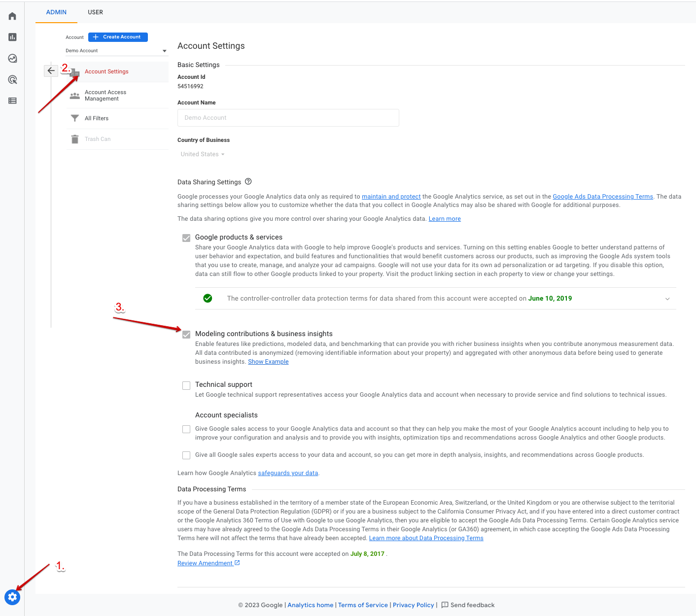
Task: Open Learn more about Data Processing Terms
Action: click(426, 538)
